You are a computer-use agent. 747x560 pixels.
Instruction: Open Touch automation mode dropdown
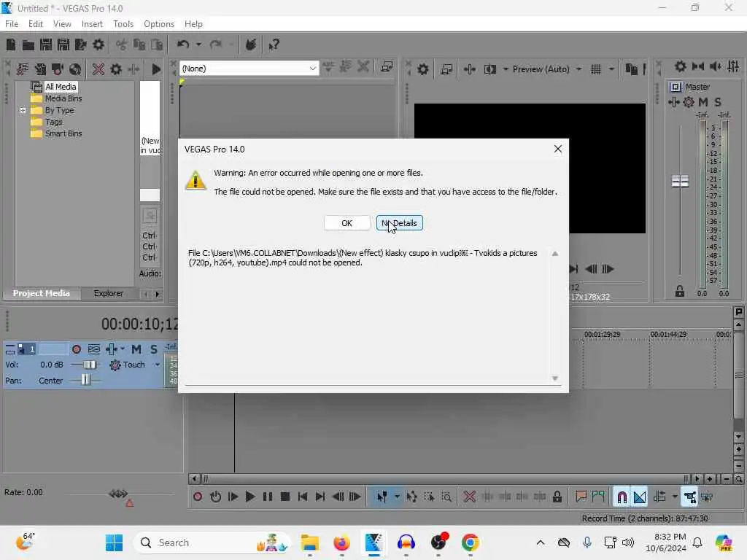(x=158, y=365)
